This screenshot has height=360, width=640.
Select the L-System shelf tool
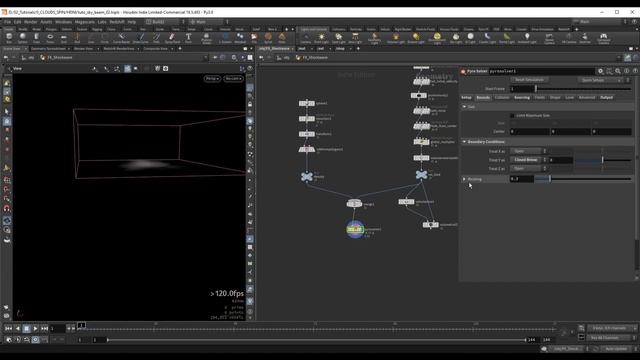225,38
